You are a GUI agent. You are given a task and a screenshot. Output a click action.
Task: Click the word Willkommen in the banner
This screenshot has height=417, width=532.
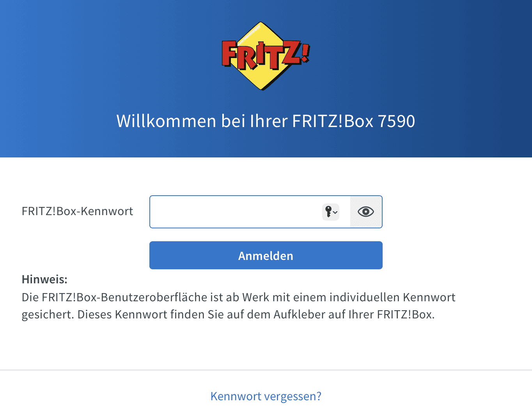167,121
